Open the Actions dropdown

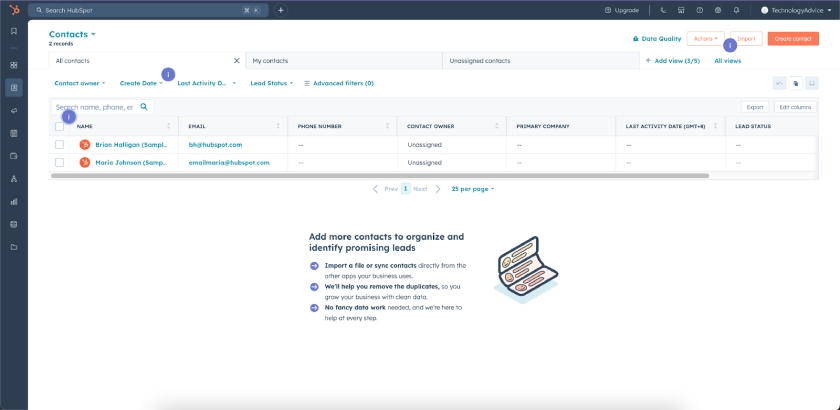point(706,39)
